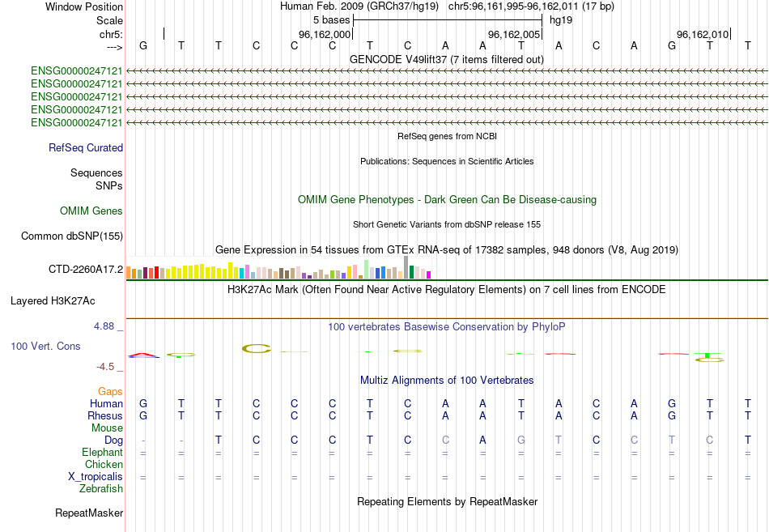Viewport: 769px width, 532px height.
Task: Click 100 vertebrates Basewise Conservation by PhyloP title
Action: click(x=447, y=327)
